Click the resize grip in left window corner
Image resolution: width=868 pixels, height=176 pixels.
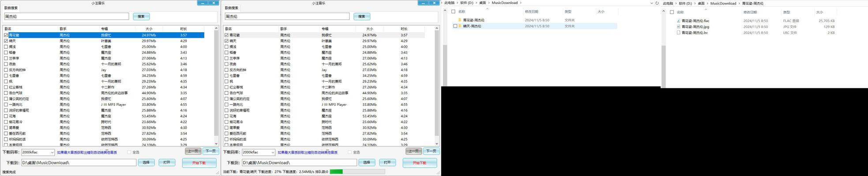click(x=218, y=173)
